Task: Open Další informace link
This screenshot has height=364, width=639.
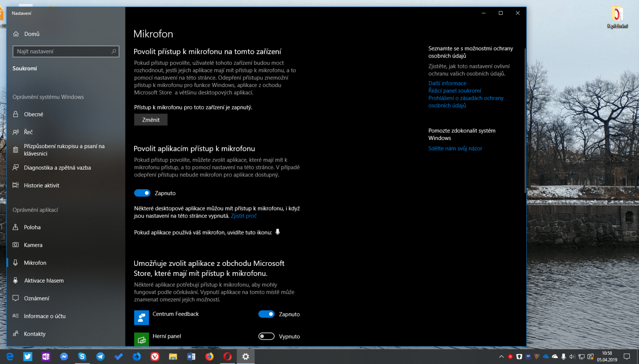Action: [x=447, y=83]
